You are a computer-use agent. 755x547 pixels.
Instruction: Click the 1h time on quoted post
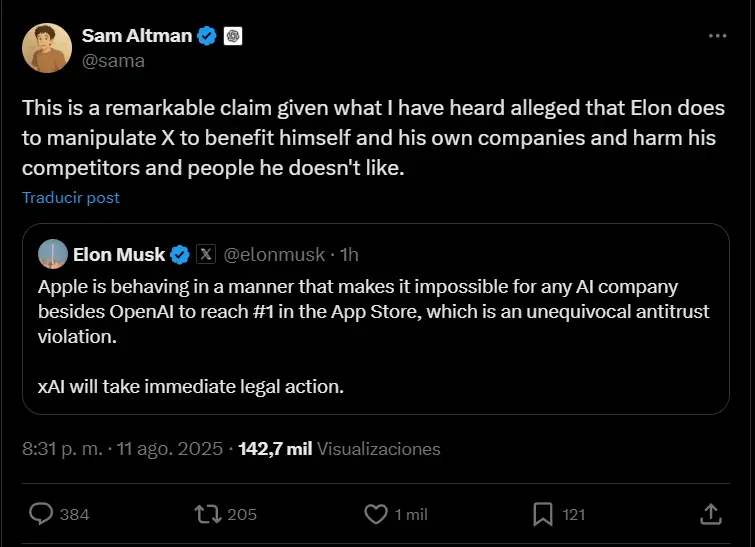[x=350, y=254]
